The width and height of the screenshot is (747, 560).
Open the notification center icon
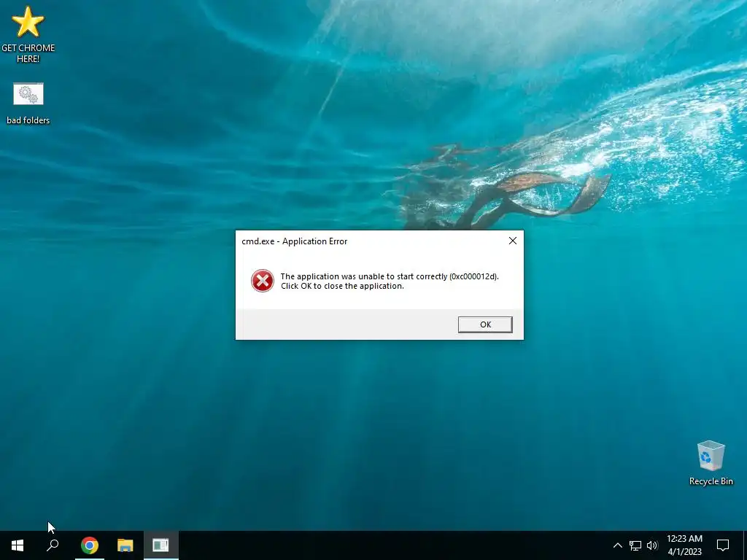click(723, 545)
